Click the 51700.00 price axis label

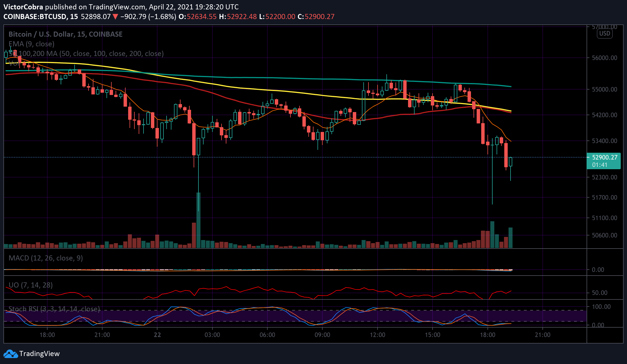(x=605, y=197)
